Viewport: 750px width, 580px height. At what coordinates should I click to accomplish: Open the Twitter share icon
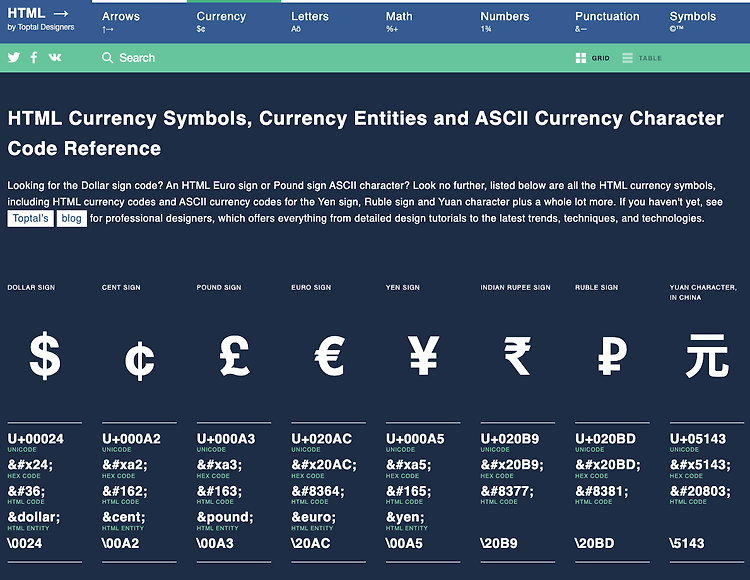[14, 57]
